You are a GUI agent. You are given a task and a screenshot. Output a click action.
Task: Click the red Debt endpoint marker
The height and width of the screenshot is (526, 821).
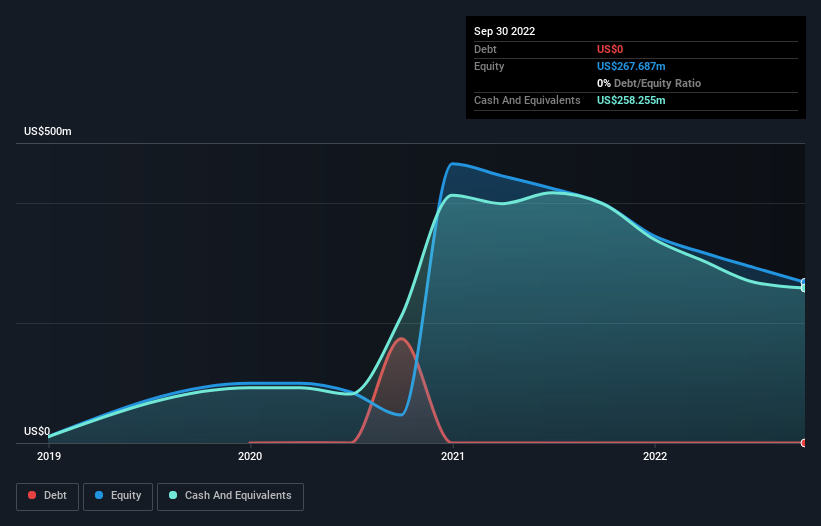(804, 443)
